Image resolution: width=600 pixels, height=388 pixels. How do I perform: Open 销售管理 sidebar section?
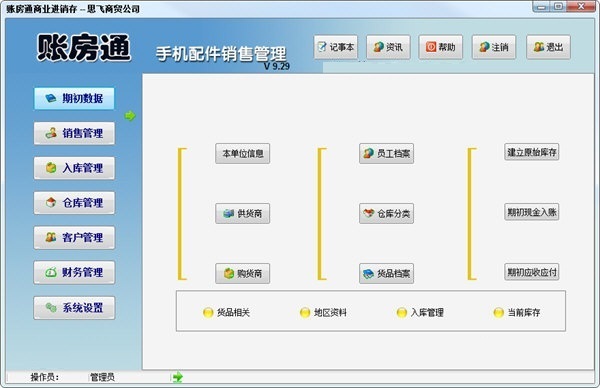click(x=74, y=133)
